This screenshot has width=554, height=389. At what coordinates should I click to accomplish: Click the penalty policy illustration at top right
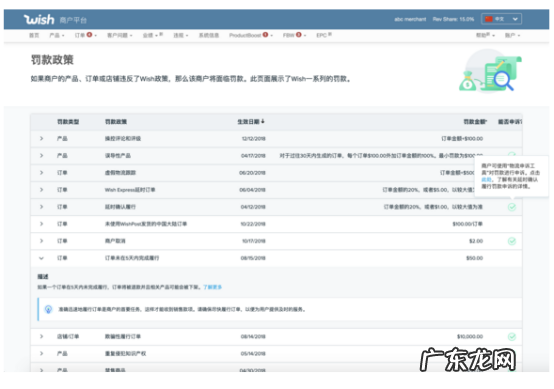pos(490,72)
